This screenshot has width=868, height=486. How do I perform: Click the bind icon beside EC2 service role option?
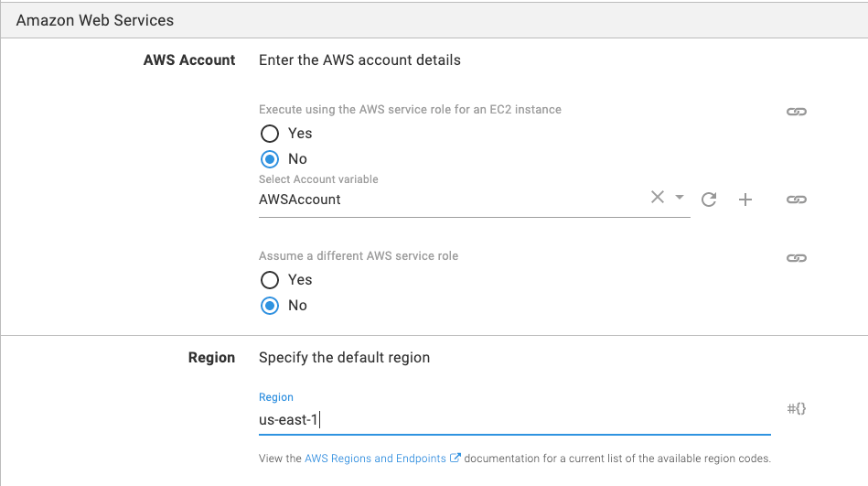(796, 112)
